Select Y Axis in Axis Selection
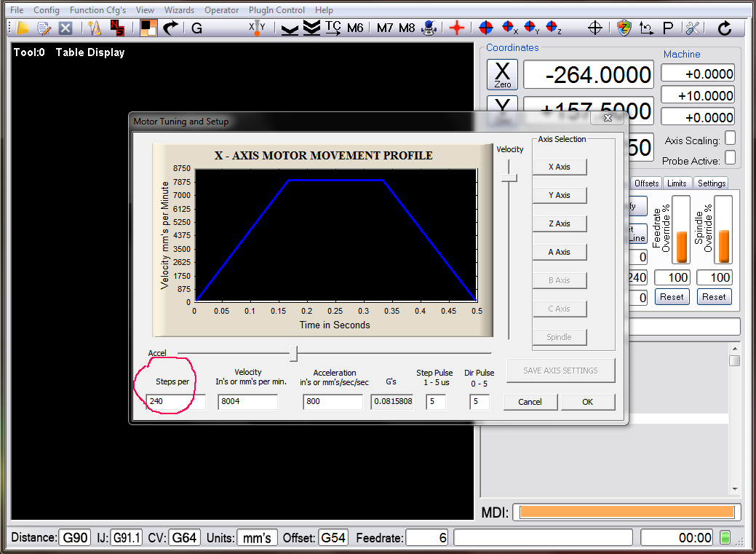 560,195
